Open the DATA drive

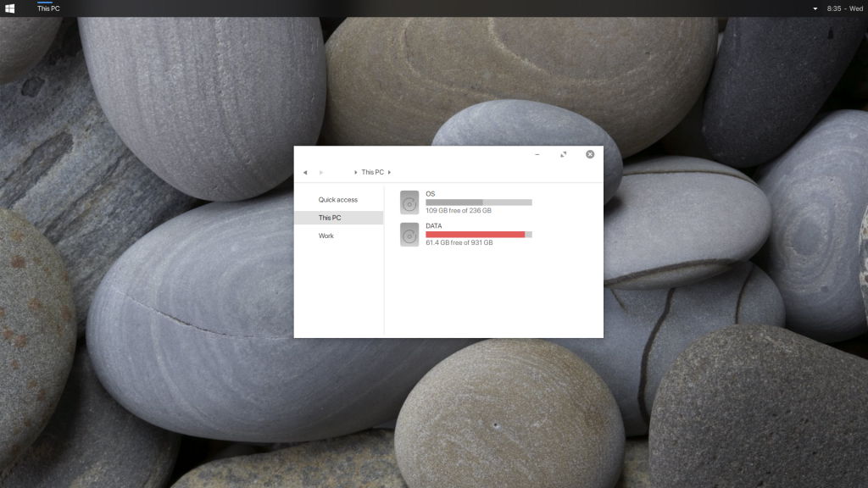pos(437,225)
